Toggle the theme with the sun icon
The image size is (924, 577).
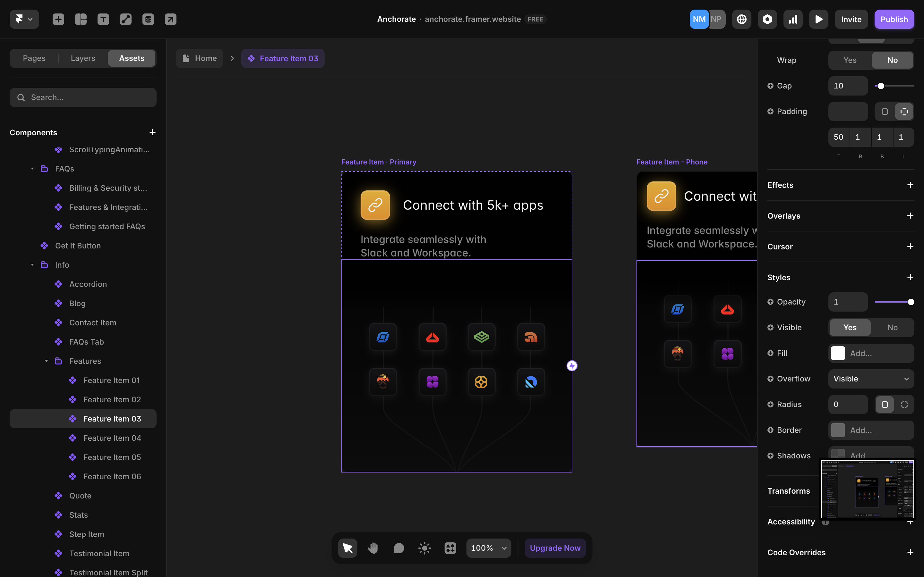(424, 548)
